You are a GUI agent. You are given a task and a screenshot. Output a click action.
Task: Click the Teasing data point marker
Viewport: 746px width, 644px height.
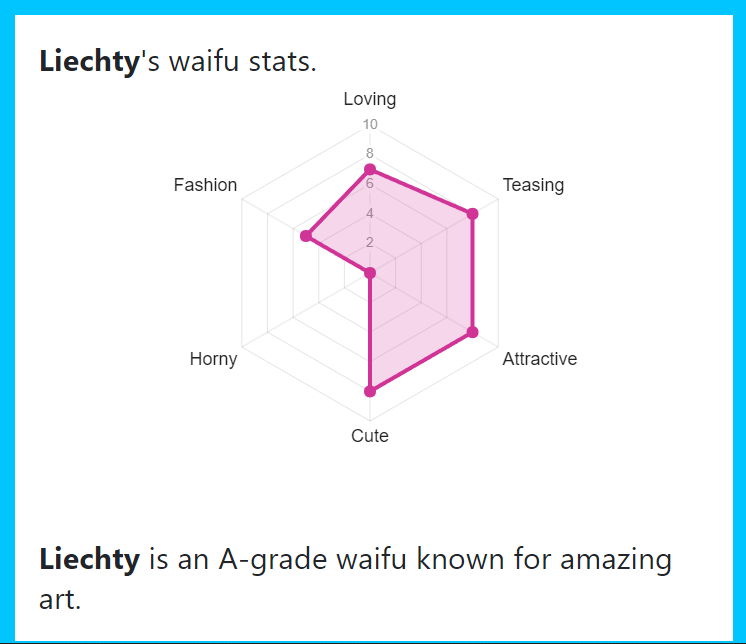(x=472, y=214)
